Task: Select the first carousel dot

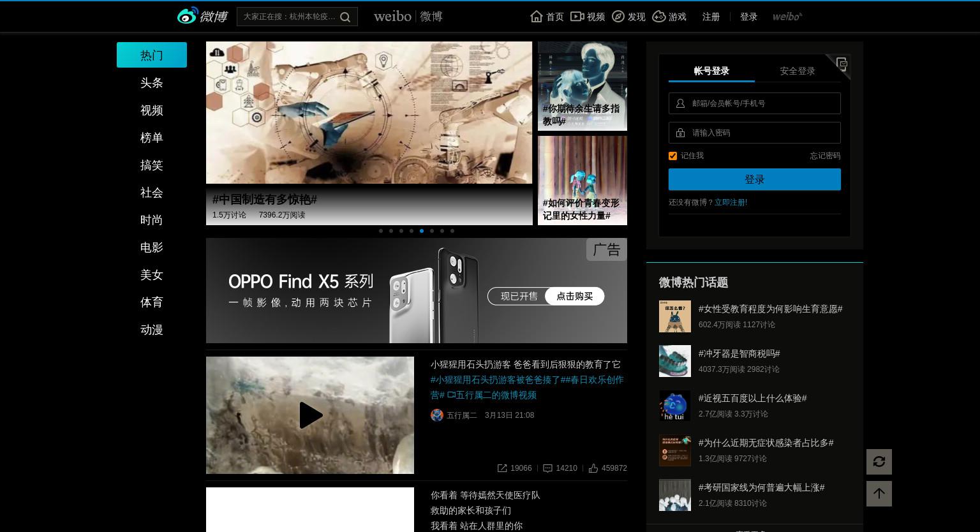Action: point(381,231)
